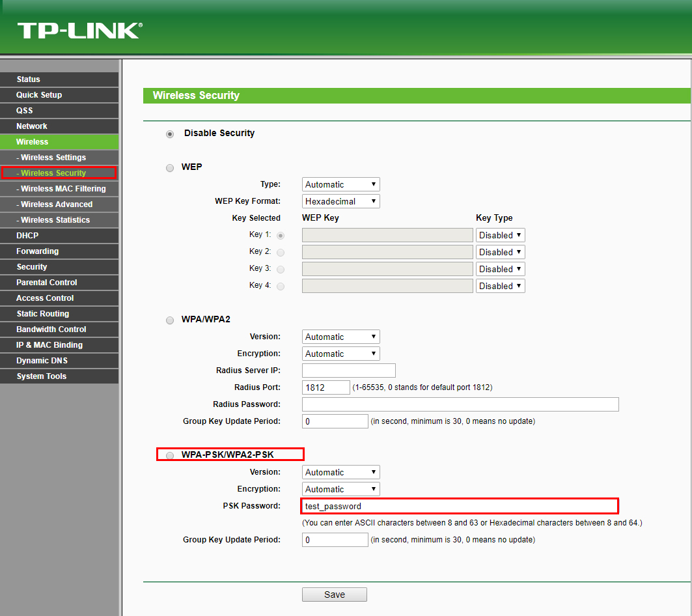
Task: Click the PSK Password input field
Action: (460, 506)
